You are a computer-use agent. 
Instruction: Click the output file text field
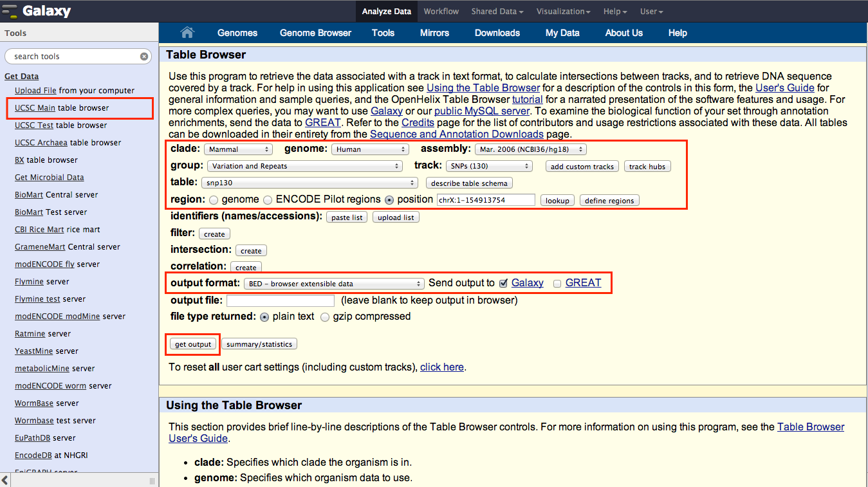(281, 300)
